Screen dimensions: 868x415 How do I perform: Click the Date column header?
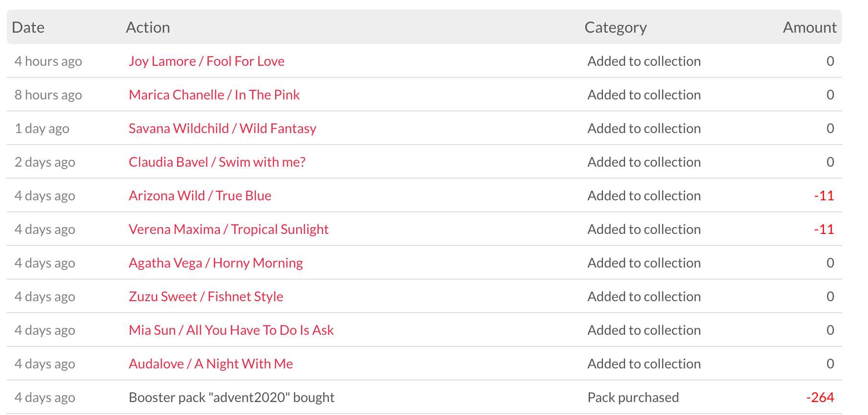pyautogui.click(x=28, y=27)
